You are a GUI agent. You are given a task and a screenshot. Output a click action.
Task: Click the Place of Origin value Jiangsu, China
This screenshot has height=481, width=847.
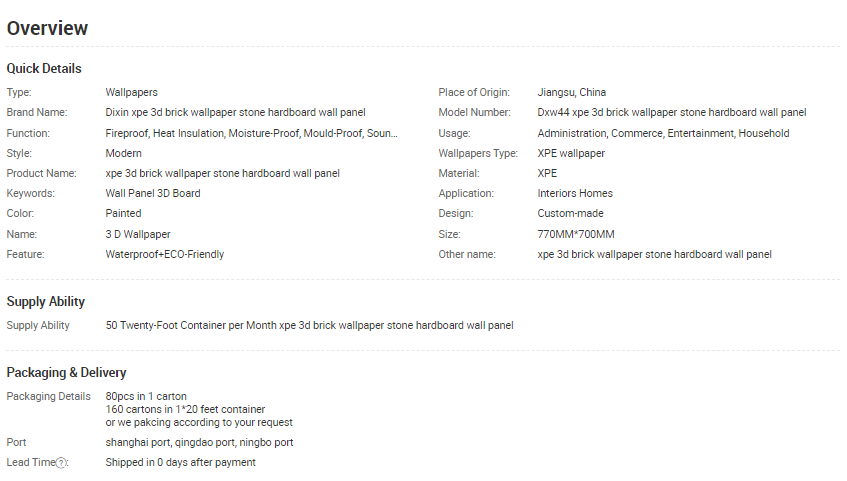click(571, 93)
